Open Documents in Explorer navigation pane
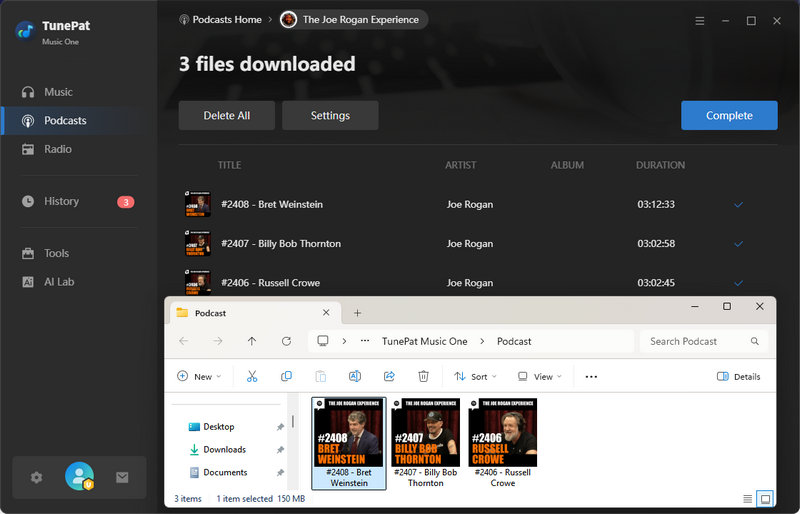The width and height of the screenshot is (800, 514). point(225,472)
